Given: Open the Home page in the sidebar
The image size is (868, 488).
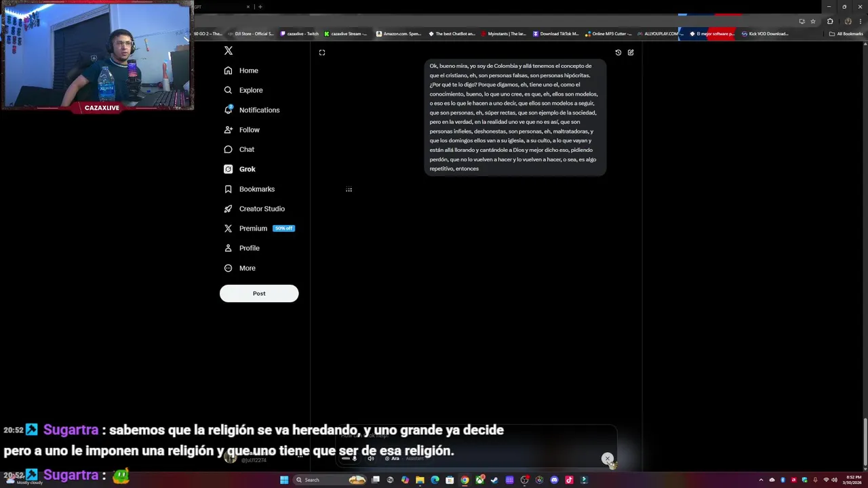Looking at the screenshot, I should pyautogui.click(x=241, y=70).
